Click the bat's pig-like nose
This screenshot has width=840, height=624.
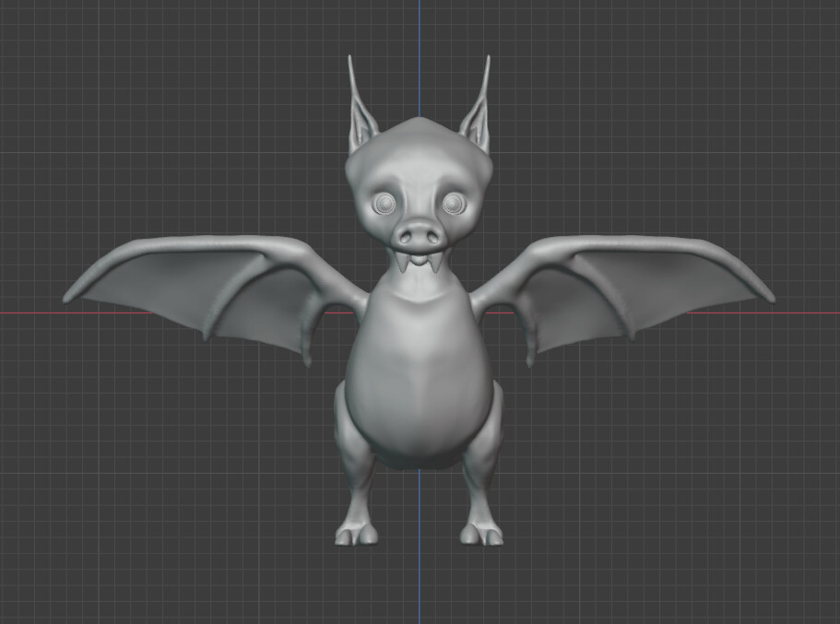pos(420,235)
